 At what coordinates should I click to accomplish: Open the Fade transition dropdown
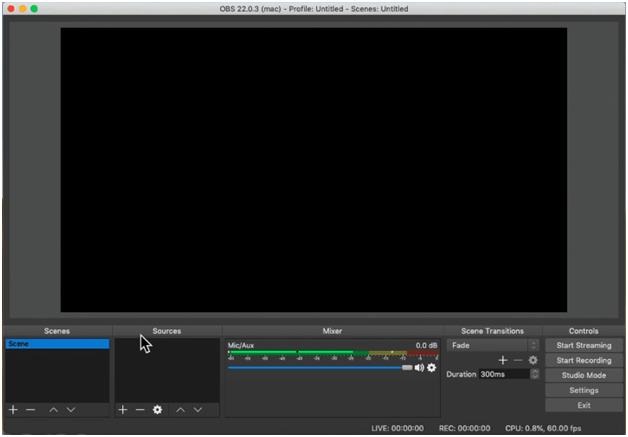pos(493,345)
